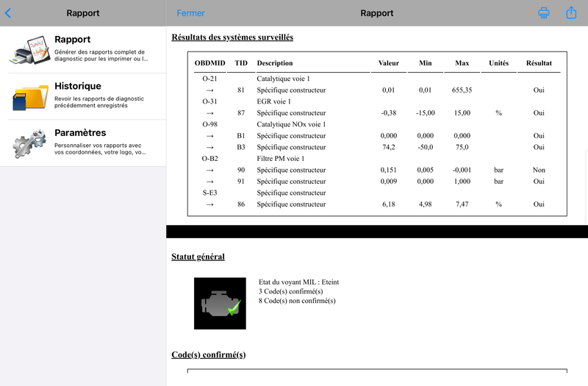Open the Paramètres menu entry
Viewport: 588px width, 386px height.
(x=83, y=143)
